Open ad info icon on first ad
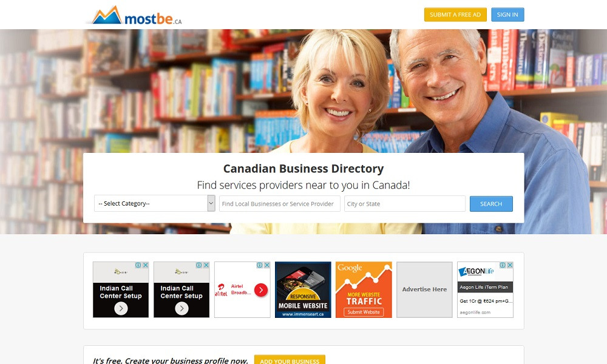607x364 pixels. pyautogui.click(x=138, y=265)
